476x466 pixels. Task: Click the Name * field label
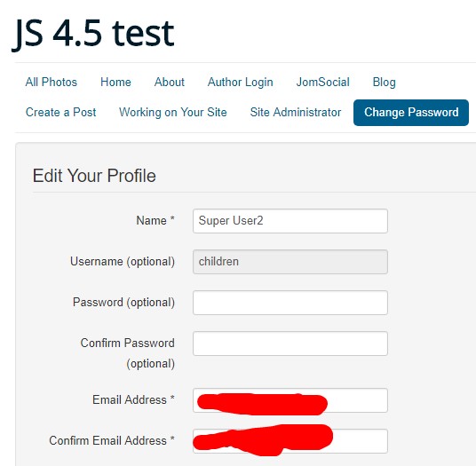[155, 220]
